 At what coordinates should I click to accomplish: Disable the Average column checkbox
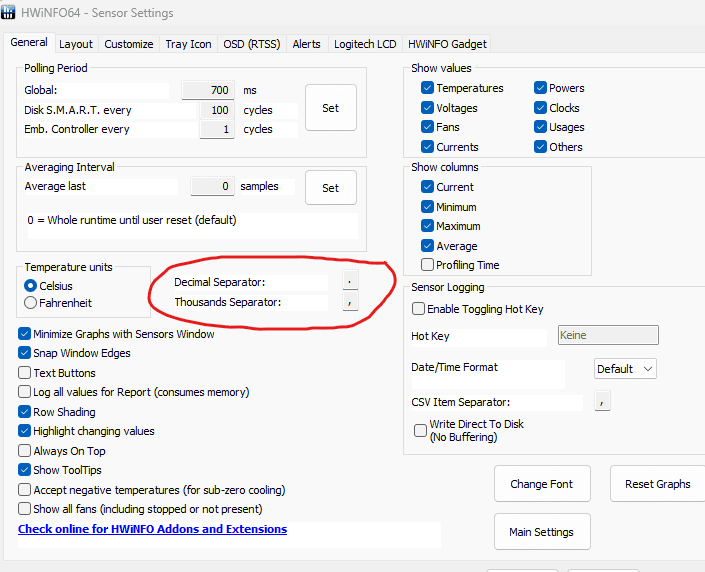point(427,246)
